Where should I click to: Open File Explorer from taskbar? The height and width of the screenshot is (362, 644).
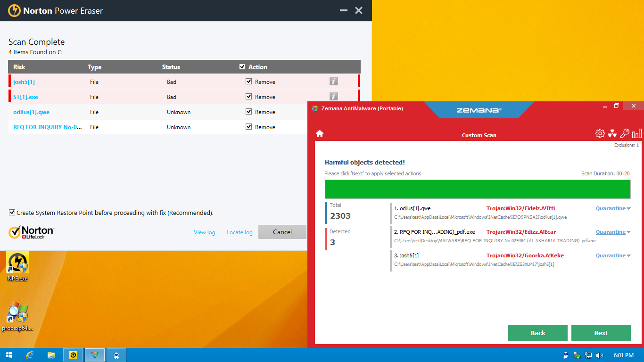51,355
